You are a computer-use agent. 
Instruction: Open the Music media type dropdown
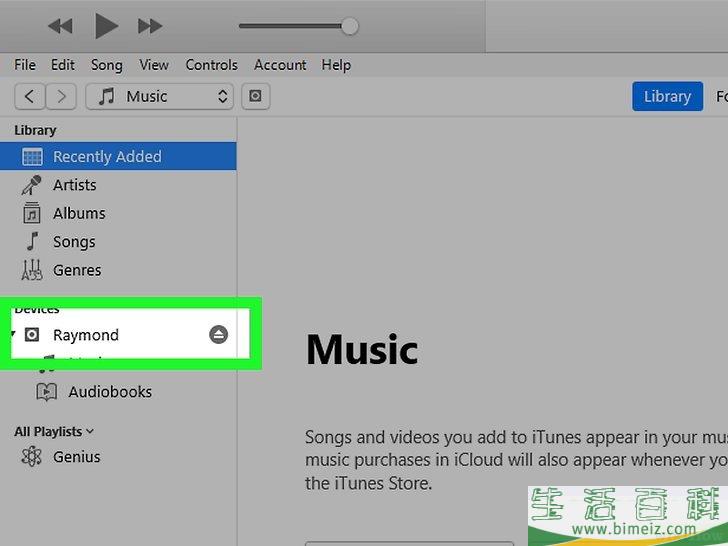159,97
